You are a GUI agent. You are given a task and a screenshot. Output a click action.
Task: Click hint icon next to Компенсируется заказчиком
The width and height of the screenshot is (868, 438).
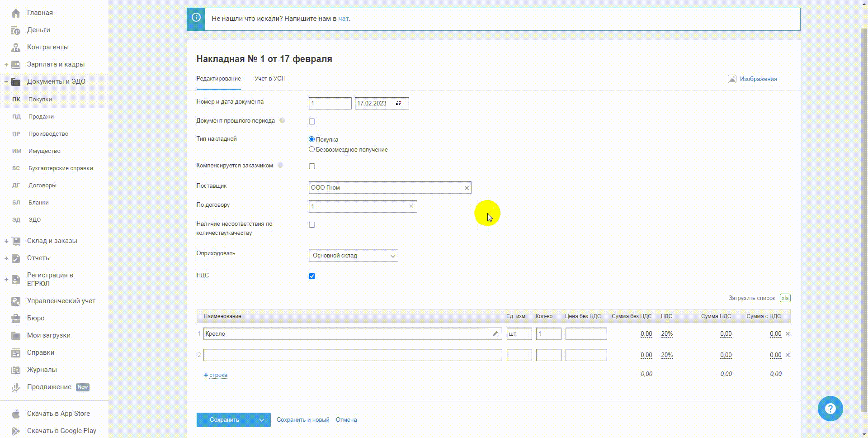(x=280, y=165)
